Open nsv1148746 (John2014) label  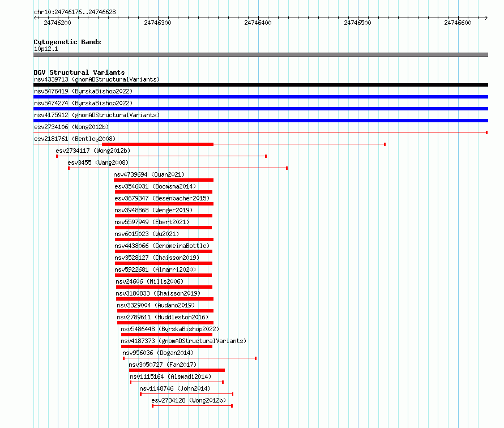pos(175,388)
